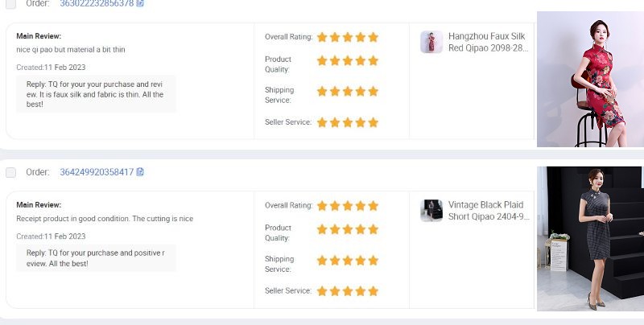Image resolution: width=644 pixels, height=325 pixels.
Task: Click first Product Quality star on red qipao review
Action: click(x=322, y=60)
